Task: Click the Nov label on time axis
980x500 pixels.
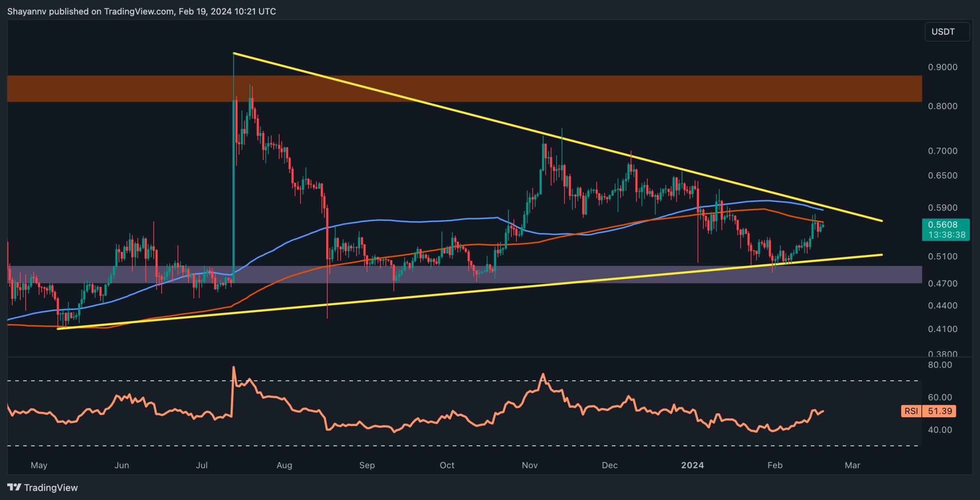Action: [529, 465]
